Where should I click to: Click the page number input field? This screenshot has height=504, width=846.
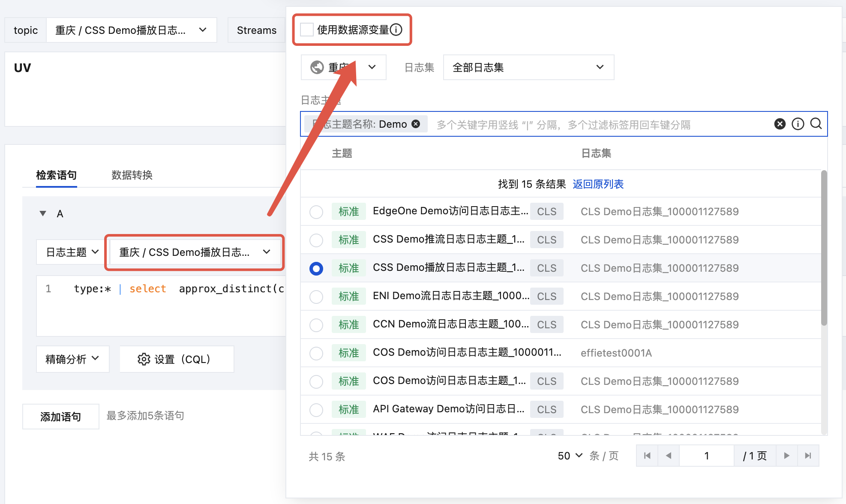point(706,456)
